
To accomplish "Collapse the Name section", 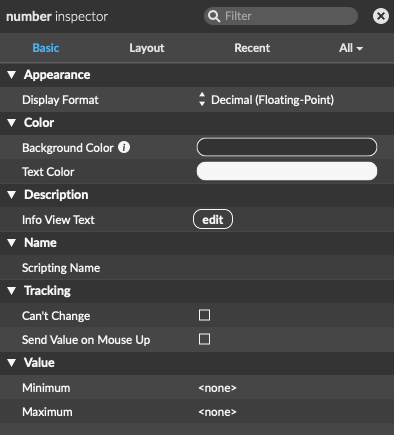I will click(12, 243).
